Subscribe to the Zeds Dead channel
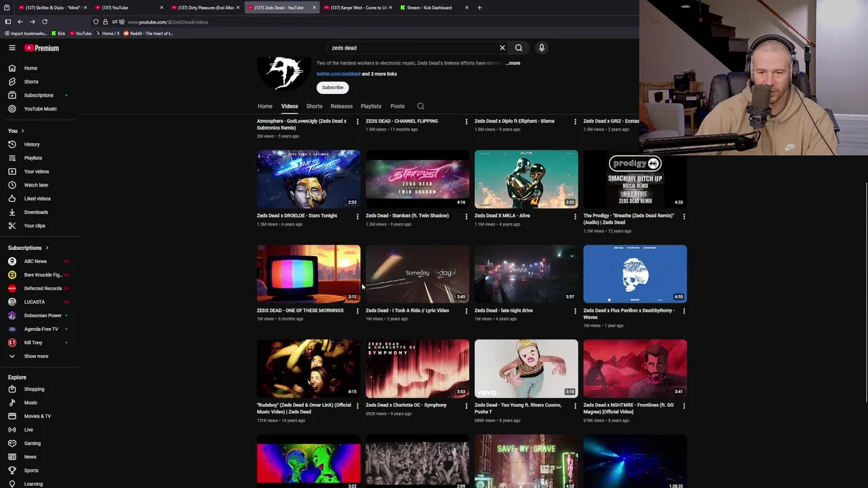 pos(332,87)
